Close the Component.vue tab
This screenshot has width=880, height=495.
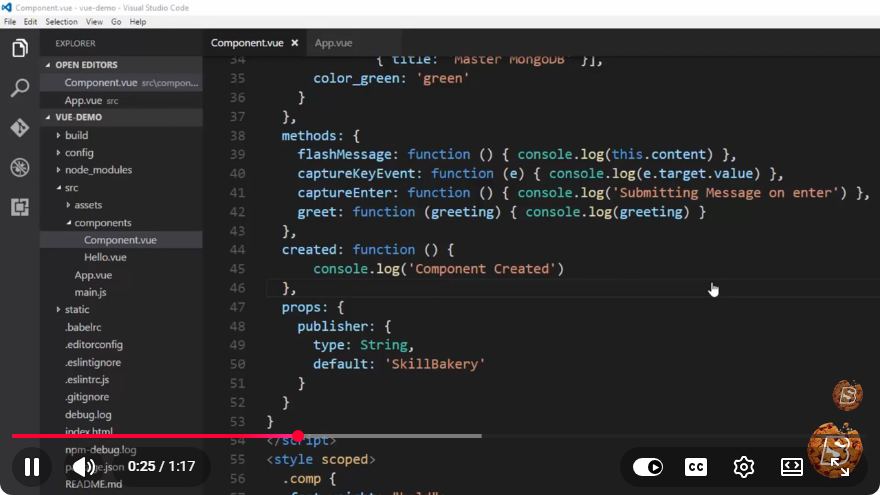pyautogui.click(x=295, y=43)
